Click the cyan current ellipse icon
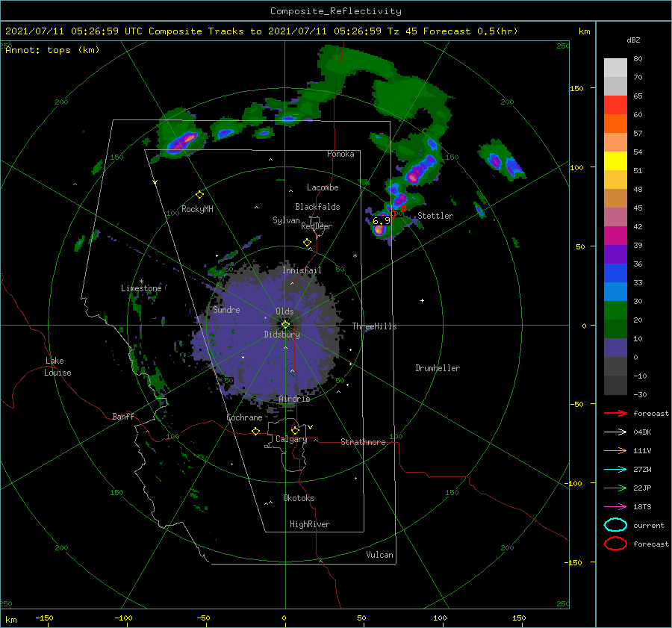672x628 pixels. pyautogui.click(x=615, y=525)
